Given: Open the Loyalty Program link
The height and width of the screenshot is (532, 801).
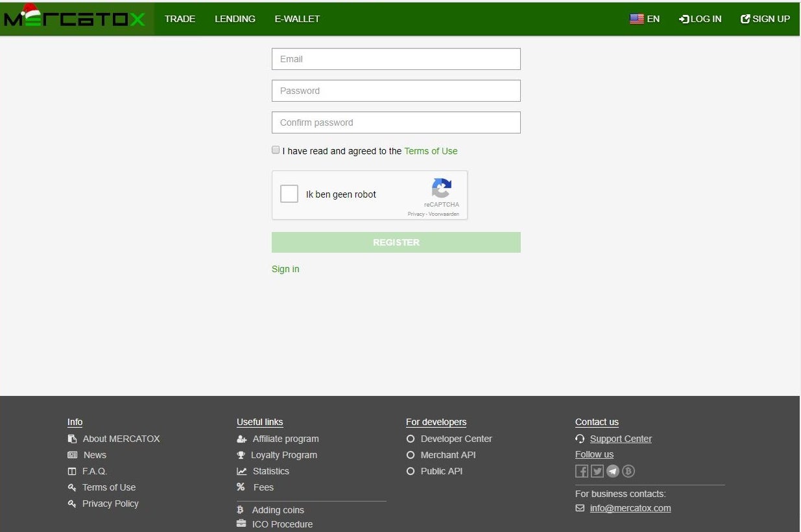Looking at the screenshot, I should [284, 455].
